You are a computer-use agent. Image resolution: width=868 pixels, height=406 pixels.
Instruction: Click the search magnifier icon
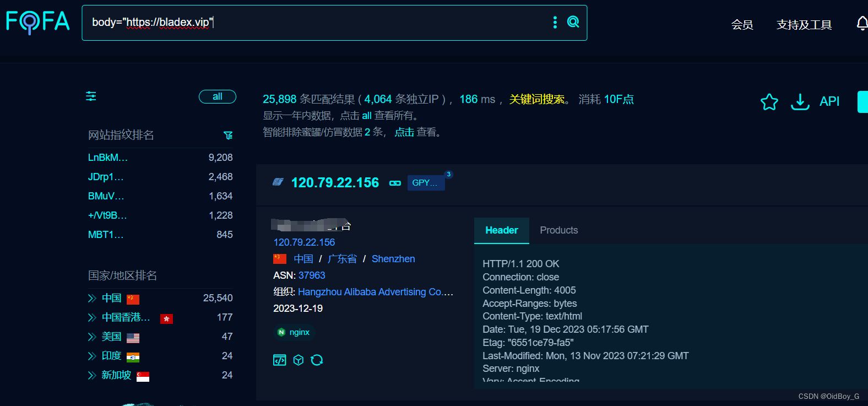point(573,22)
